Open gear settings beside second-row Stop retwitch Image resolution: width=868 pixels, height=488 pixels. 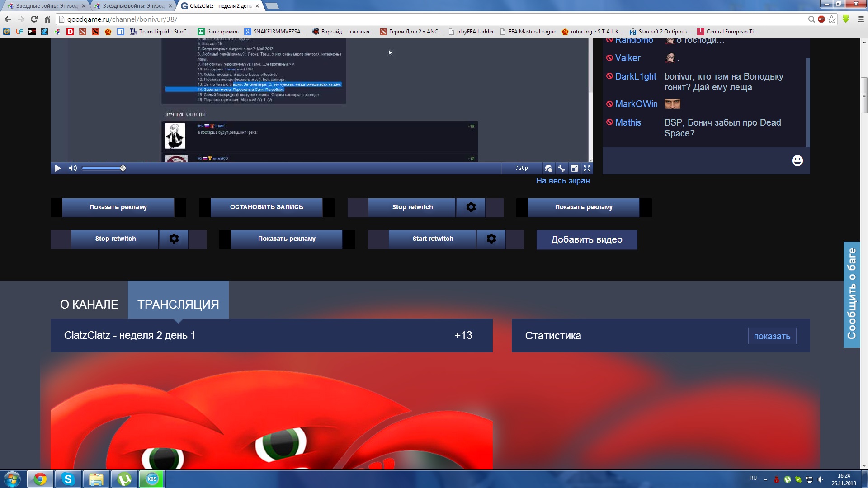[174, 239]
